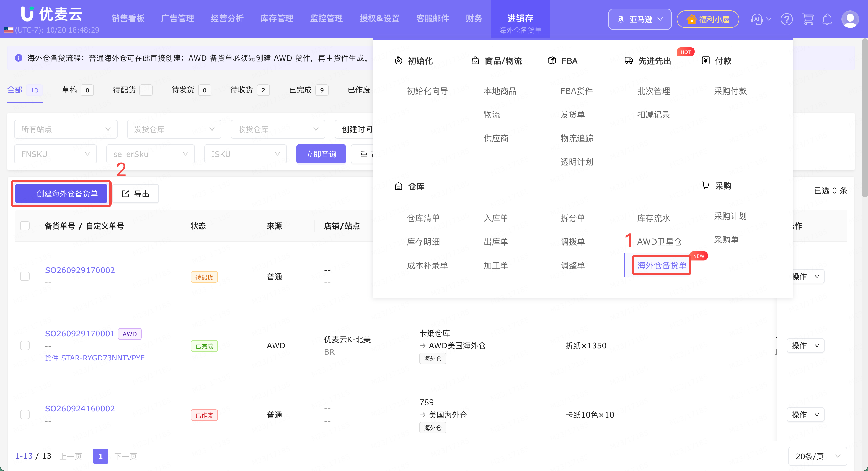Viewport: 868px width, 471px height.
Task: Open the 亚马逊 platform selector
Action: [x=639, y=19]
